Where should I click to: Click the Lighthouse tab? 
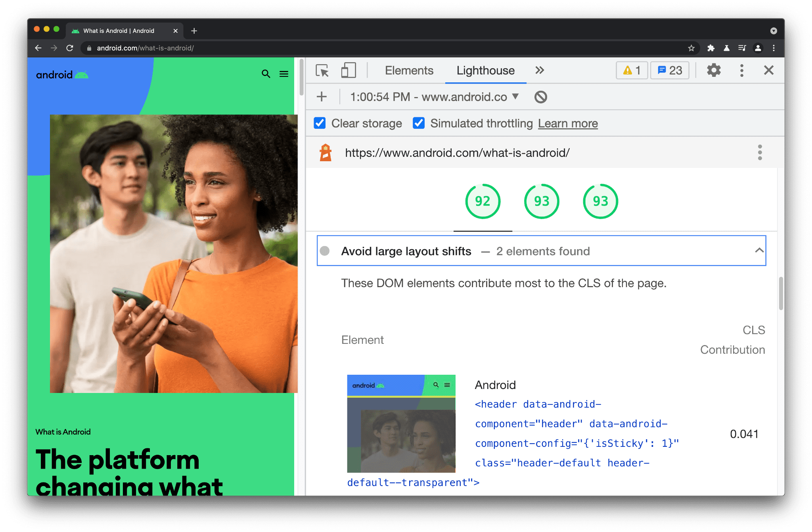(x=485, y=71)
